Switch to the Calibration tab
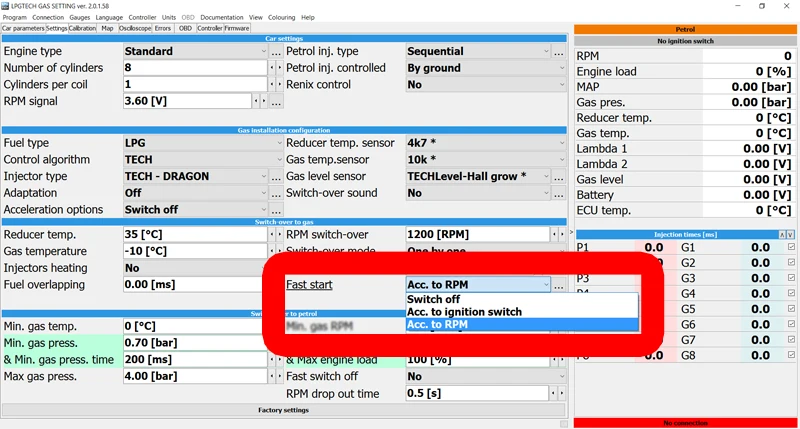This screenshot has height=429, width=800. point(82,29)
